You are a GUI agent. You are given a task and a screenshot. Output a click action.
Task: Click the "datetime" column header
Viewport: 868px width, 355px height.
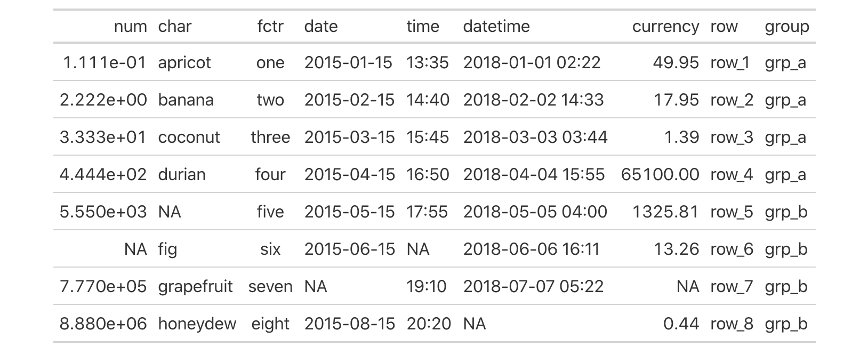pos(496,27)
